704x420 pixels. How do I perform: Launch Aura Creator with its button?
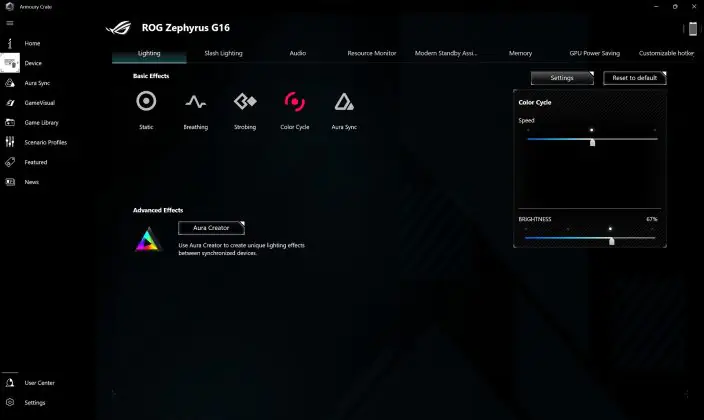point(211,228)
